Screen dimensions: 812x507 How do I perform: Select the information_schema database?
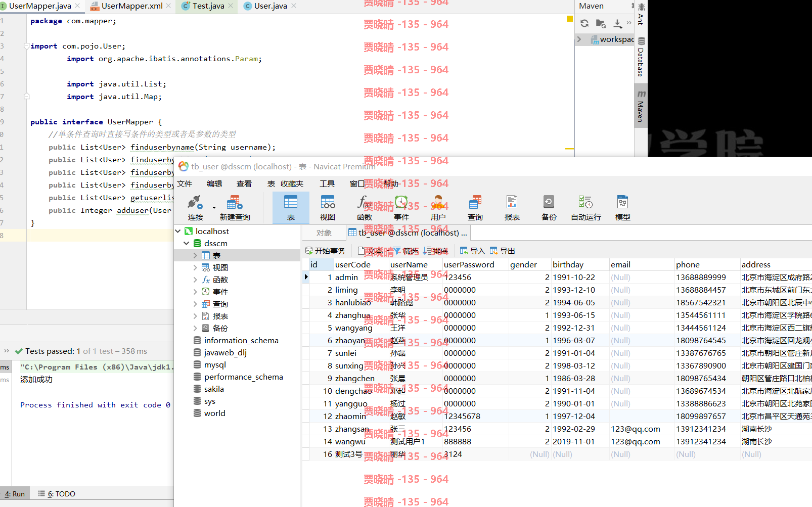point(241,340)
